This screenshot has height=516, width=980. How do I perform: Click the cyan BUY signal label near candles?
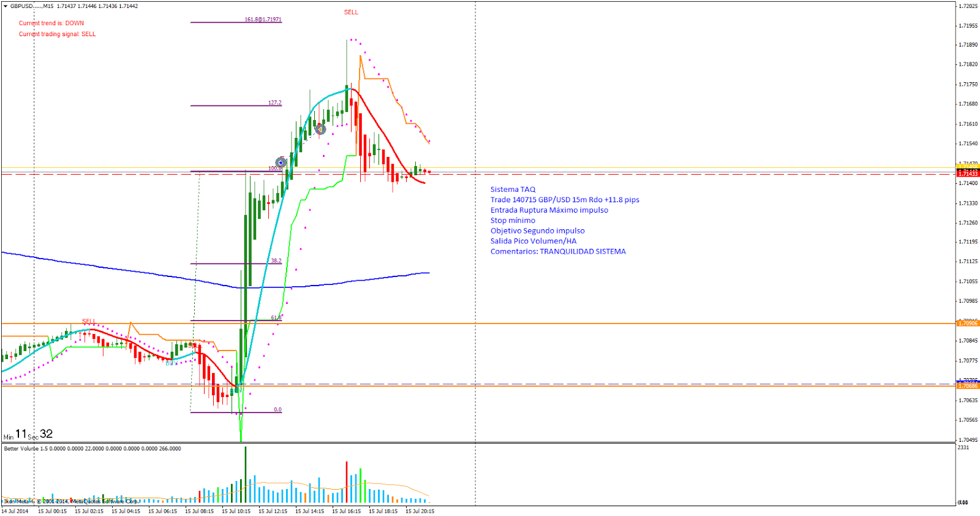[x=171, y=363]
